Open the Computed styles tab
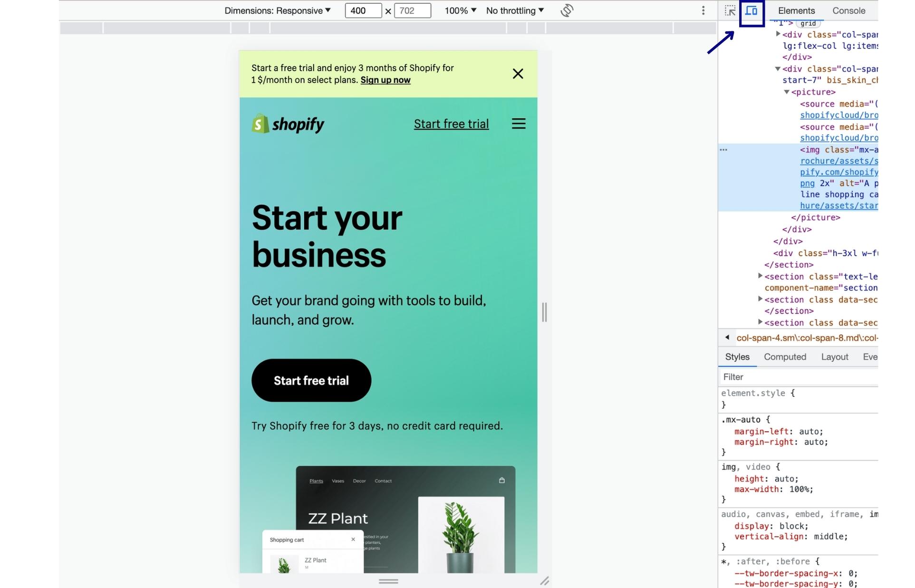 tap(785, 357)
